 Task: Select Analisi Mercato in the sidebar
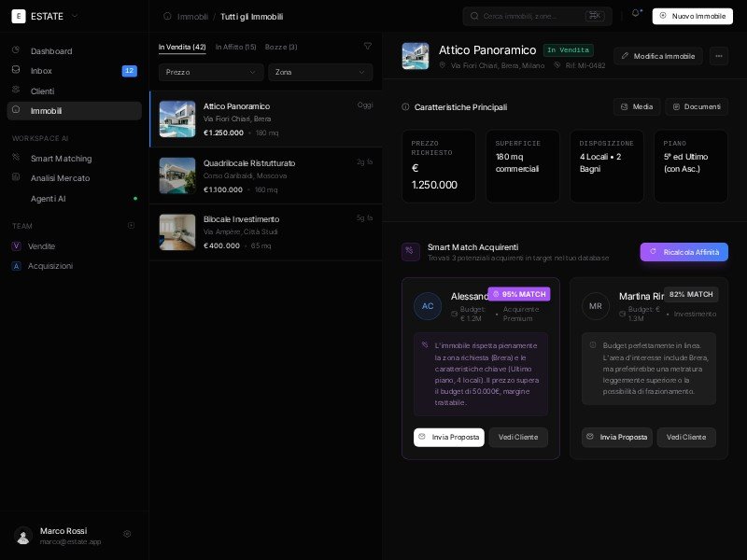point(60,178)
